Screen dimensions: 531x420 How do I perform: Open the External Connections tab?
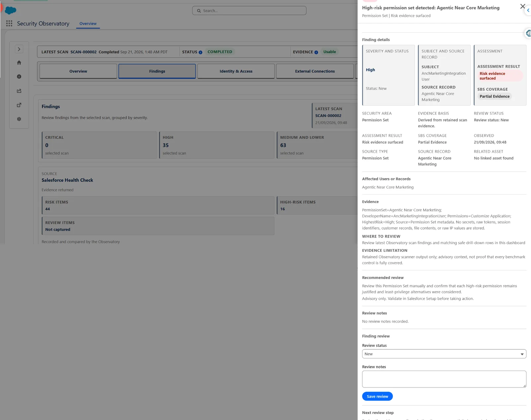click(x=315, y=71)
